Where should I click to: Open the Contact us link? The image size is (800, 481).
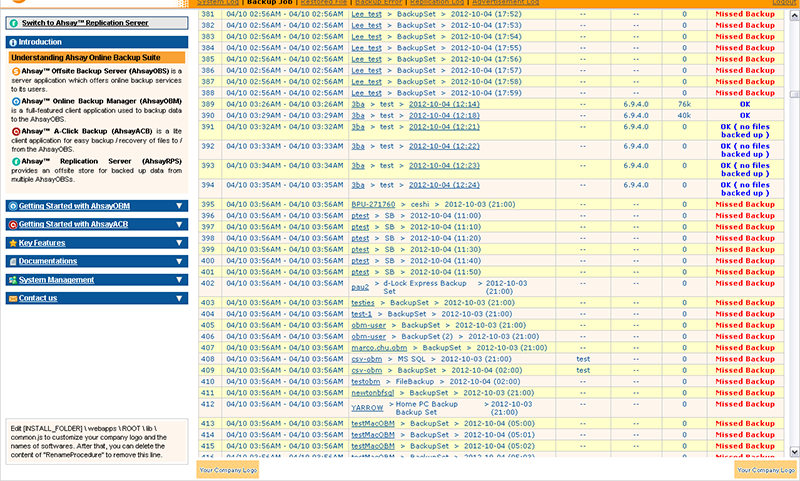pos(38,298)
